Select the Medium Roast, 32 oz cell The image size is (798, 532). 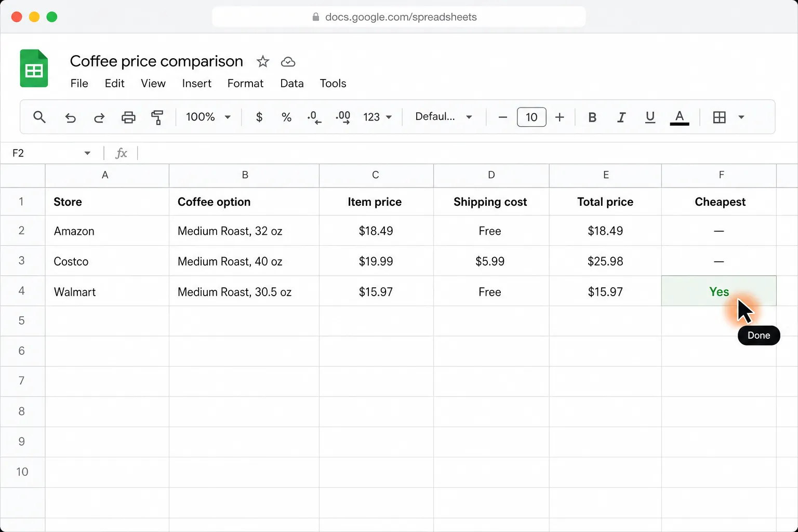tap(244, 231)
